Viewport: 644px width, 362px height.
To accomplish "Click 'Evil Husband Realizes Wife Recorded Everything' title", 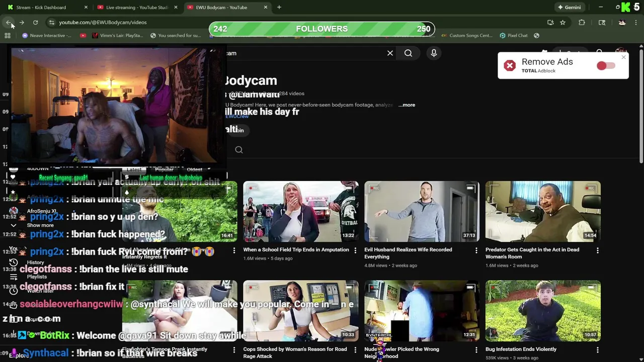I will (x=408, y=253).
